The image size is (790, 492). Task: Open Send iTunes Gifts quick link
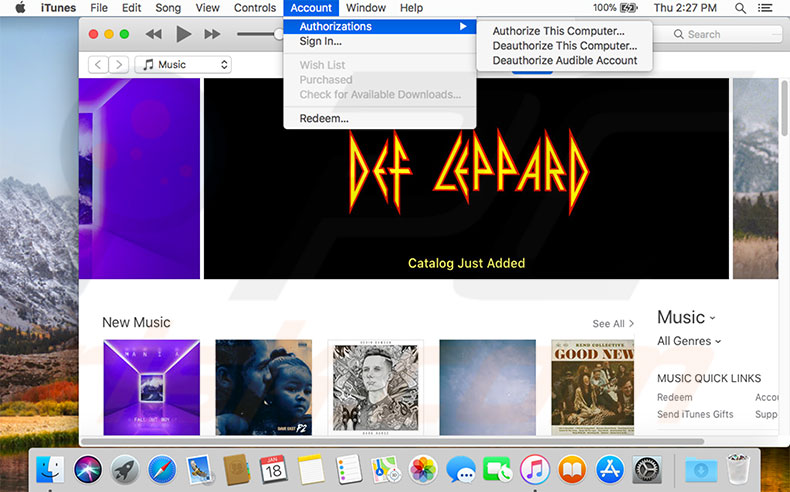[695, 414]
